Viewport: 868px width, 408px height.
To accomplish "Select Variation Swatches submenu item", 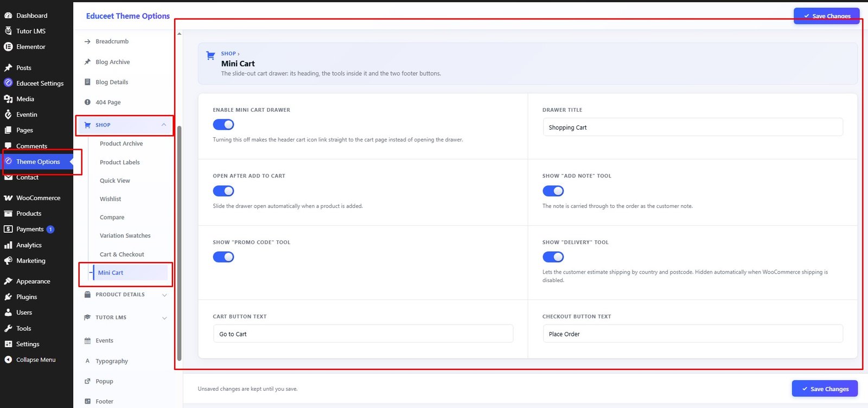I will coord(125,236).
